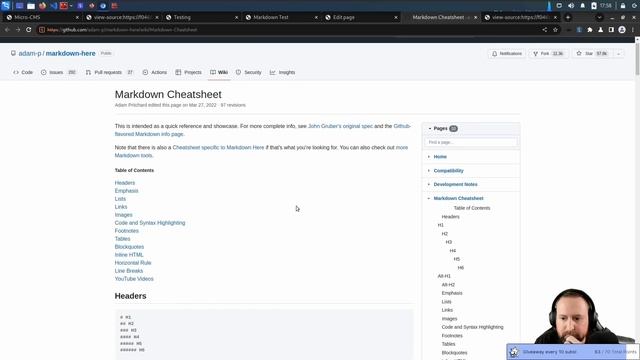The width and height of the screenshot is (640, 360).
Task: Star the markdown-here repository
Action: point(592,53)
